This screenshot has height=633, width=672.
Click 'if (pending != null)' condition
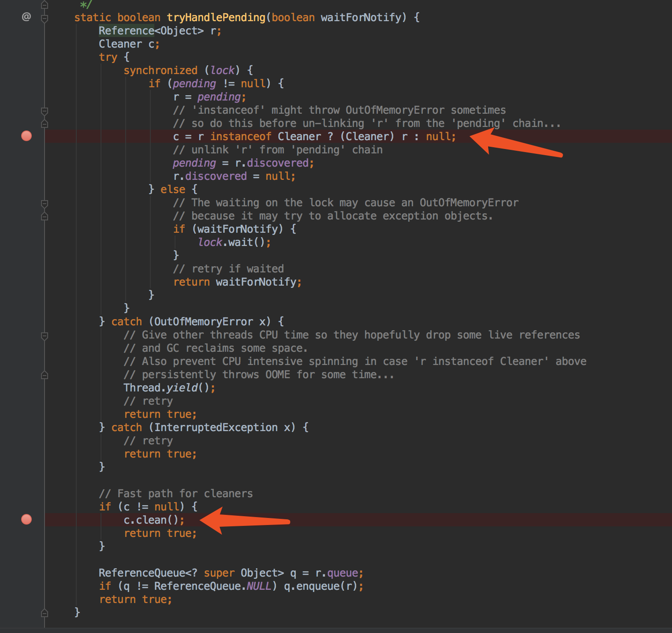(x=209, y=84)
